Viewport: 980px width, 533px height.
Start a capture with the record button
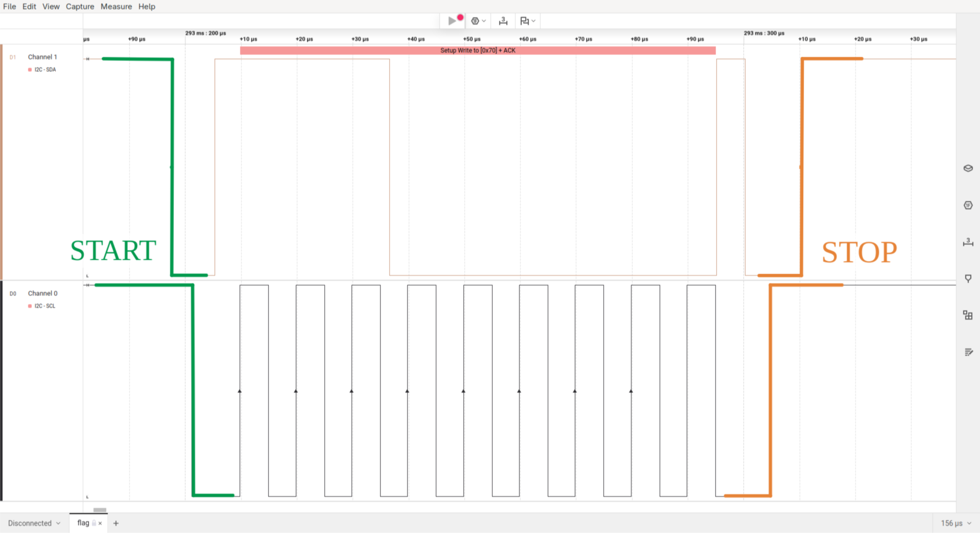pyautogui.click(x=452, y=20)
